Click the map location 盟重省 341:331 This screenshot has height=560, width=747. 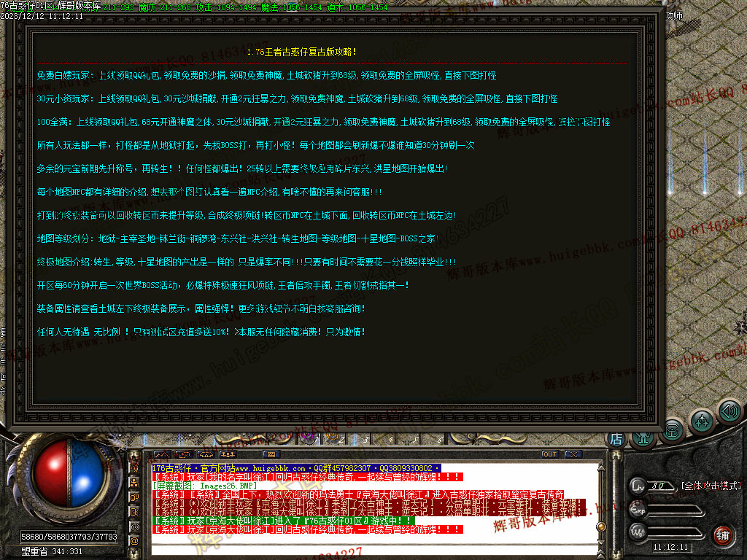[52, 551]
